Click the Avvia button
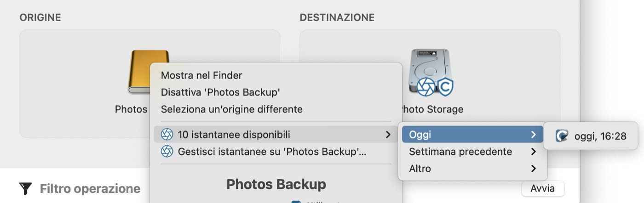This screenshot has width=644, height=203. [x=543, y=188]
